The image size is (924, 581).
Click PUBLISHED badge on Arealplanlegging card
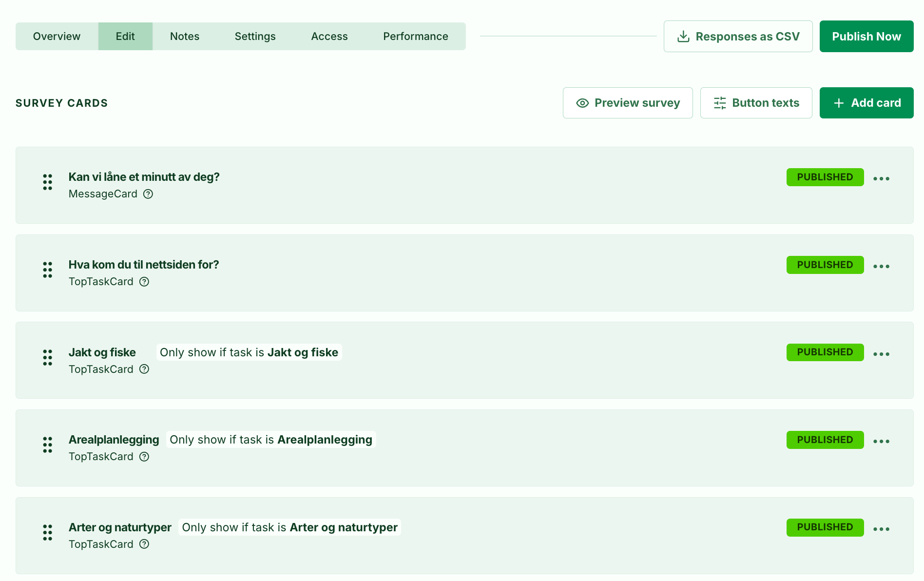(x=825, y=440)
